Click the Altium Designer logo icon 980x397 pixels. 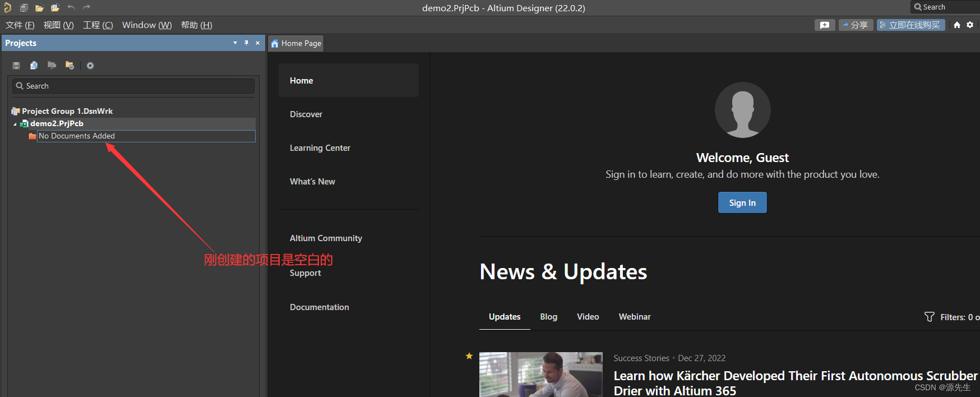(x=7, y=7)
